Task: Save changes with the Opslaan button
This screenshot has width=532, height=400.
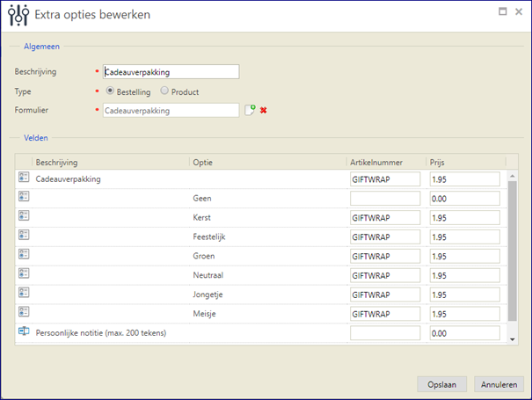Action: click(x=441, y=384)
